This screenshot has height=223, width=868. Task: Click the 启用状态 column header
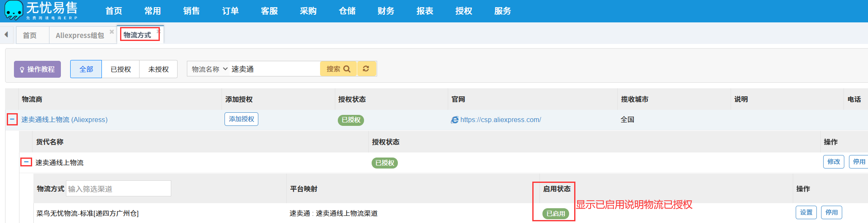(x=557, y=189)
